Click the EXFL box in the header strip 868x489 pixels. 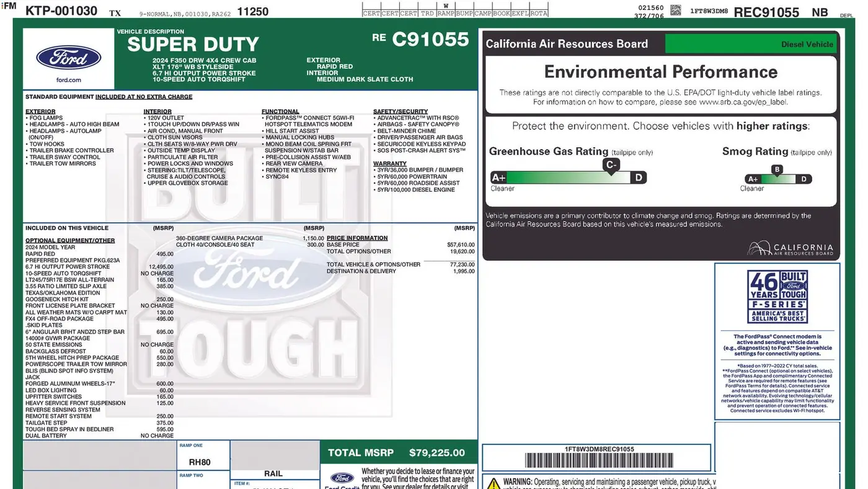pyautogui.click(x=520, y=13)
